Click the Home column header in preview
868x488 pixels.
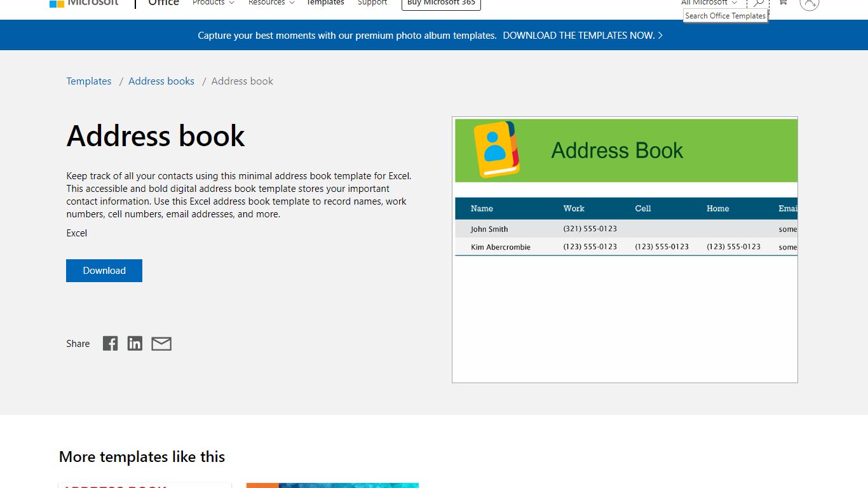pos(718,208)
